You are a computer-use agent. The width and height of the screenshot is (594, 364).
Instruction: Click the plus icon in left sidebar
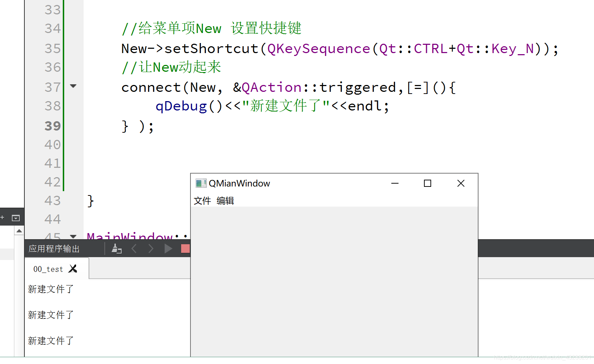2,217
